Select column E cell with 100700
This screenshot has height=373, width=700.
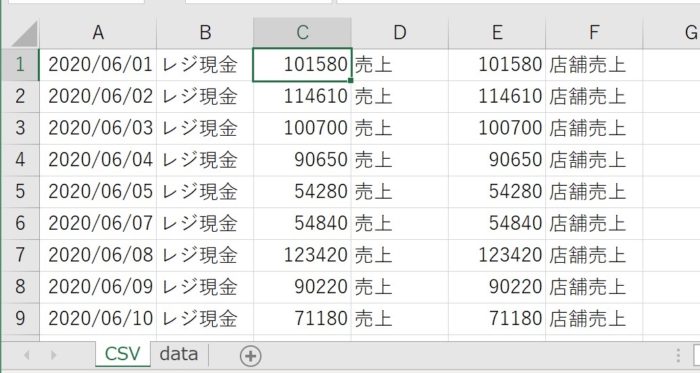point(497,128)
